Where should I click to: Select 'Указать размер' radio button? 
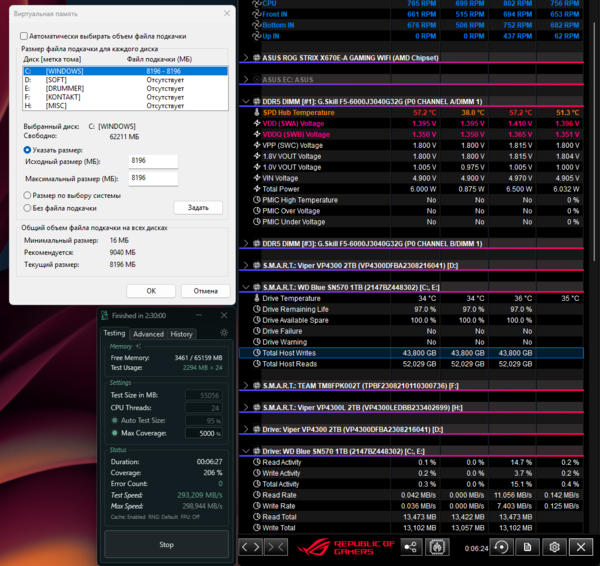pyautogui.click(x=27, y=150)
